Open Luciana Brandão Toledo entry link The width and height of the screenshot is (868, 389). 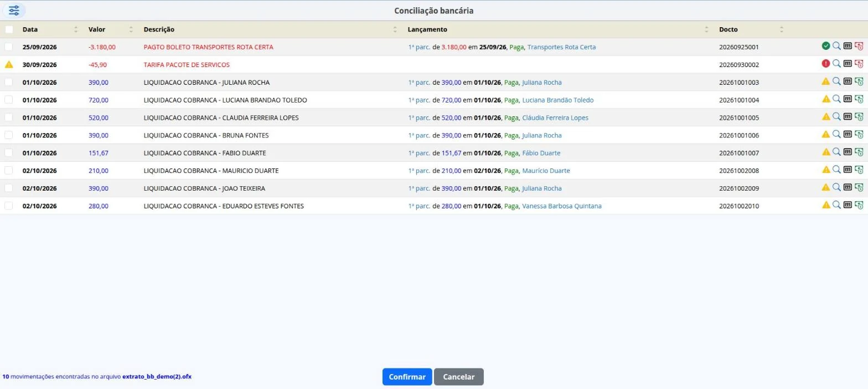[557, 100]
